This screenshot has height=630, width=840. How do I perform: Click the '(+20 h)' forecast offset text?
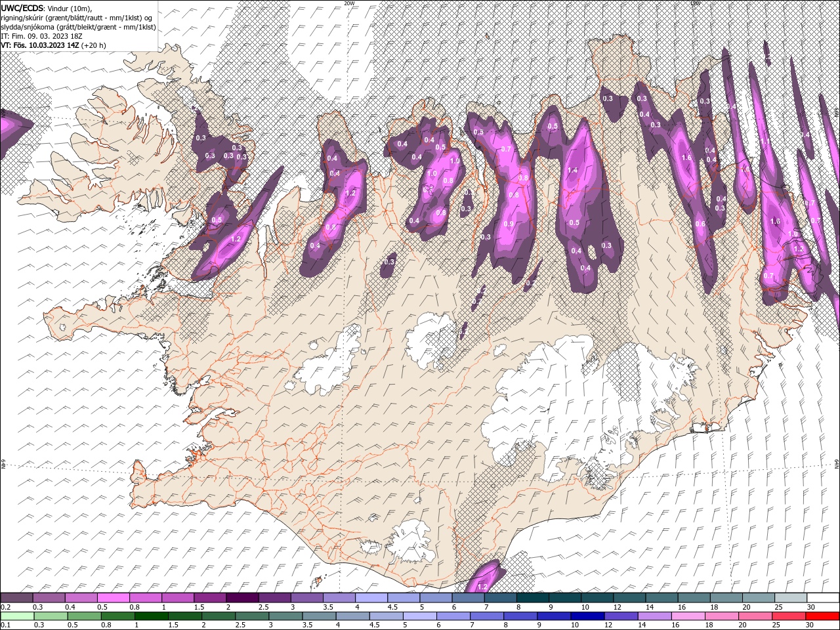[x=94, y=45]
